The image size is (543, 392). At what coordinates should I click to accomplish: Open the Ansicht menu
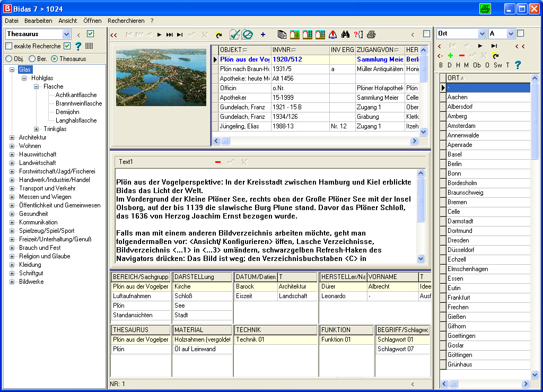67,21
